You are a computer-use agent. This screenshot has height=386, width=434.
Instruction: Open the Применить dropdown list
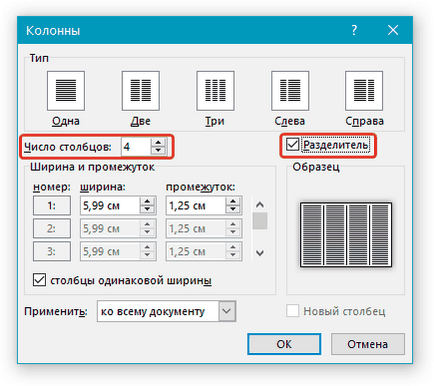(x=227, y=311)
